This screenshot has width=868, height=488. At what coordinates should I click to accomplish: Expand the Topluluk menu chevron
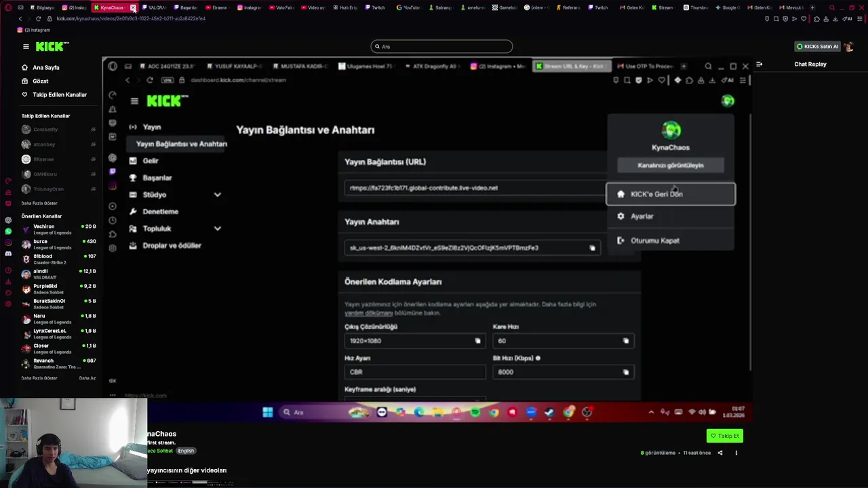[217, 228]
